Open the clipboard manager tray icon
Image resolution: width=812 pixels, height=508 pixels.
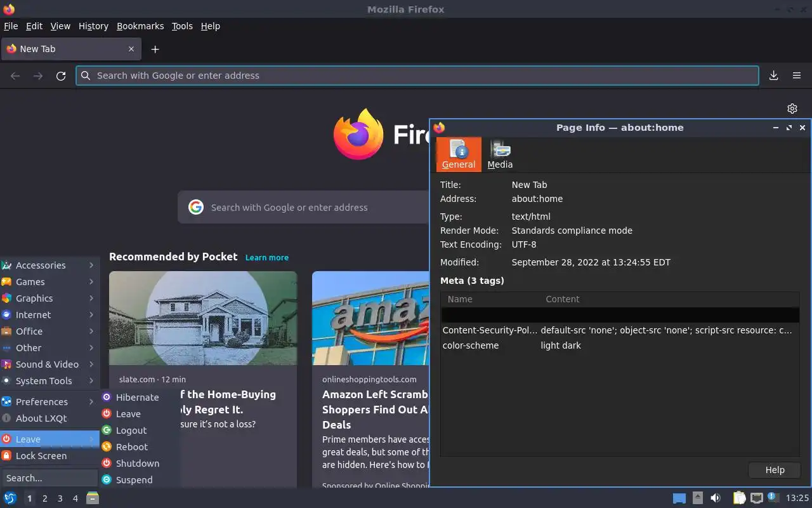739,498
